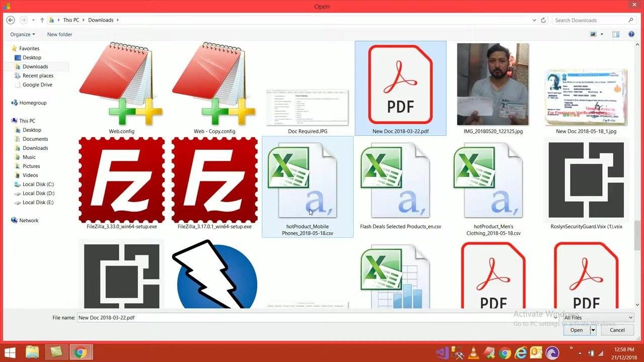Click New folder in the toolbar
Viewport: 644px width, 362px height.
coord(60,34)
